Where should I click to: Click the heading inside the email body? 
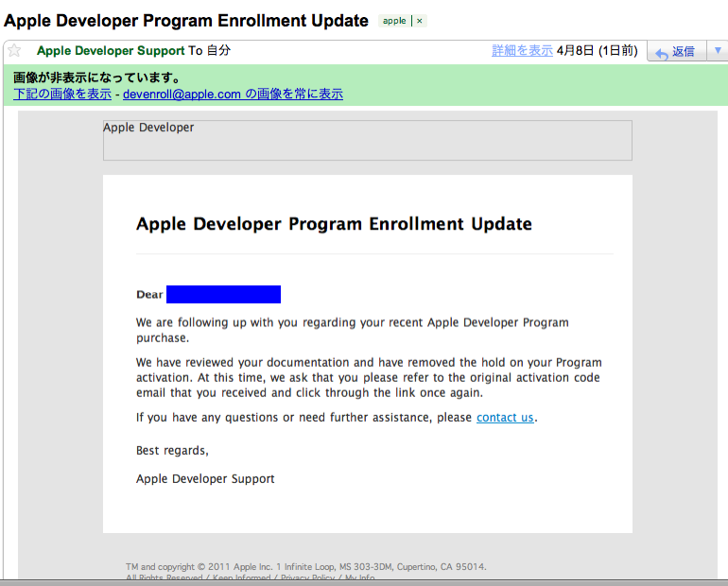(334, 224)
